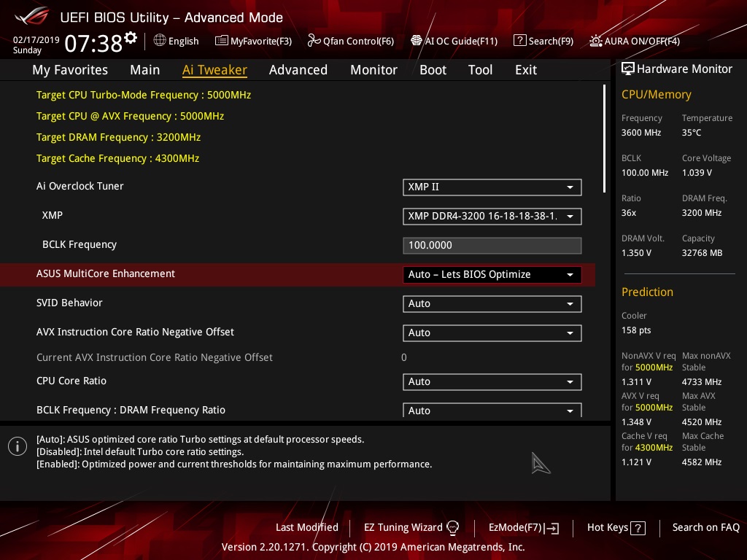Screen dimensions: 747x560
Task: Click the Hardware Monitor screen icon
Action: click(628, 69)
